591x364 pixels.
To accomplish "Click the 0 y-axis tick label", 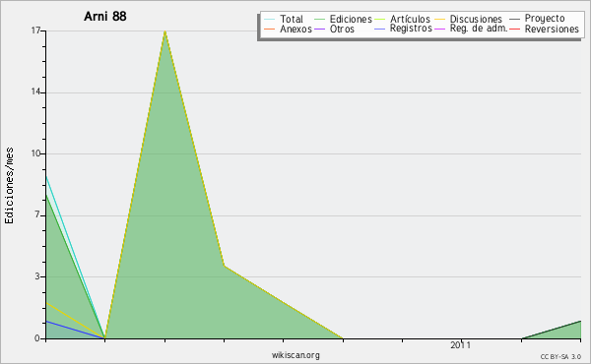I will point(37,338).
